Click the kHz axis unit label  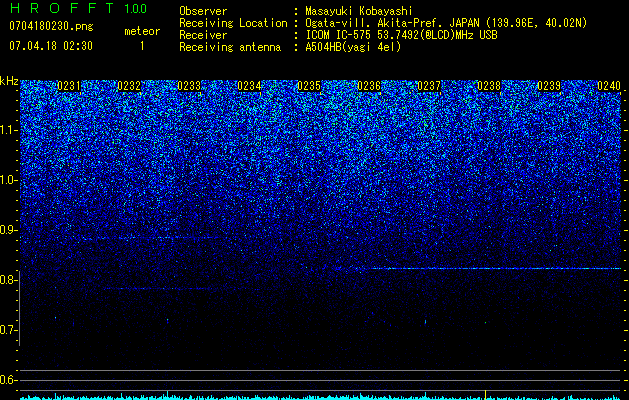(9, 81)
